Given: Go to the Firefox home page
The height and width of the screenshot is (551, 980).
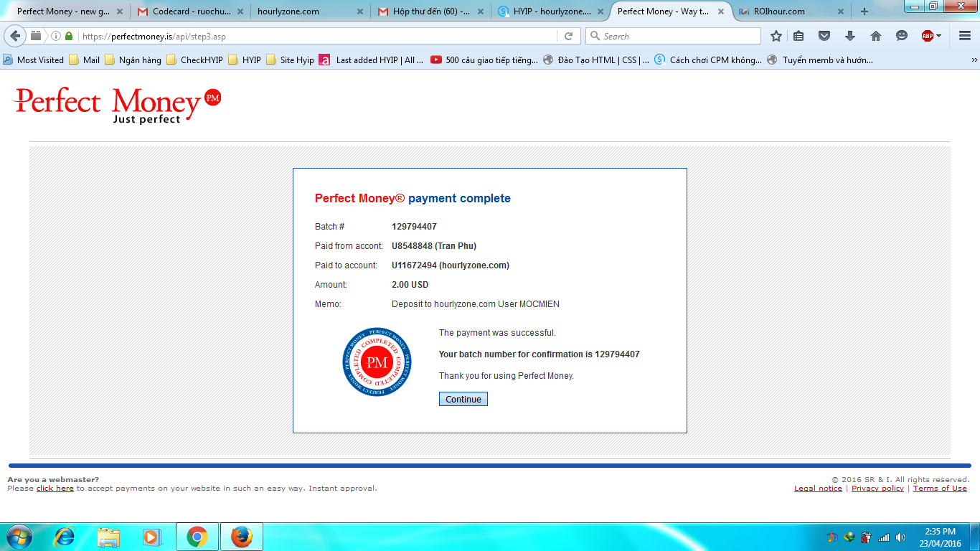Looking at the screenshot, I should (876, 36).
